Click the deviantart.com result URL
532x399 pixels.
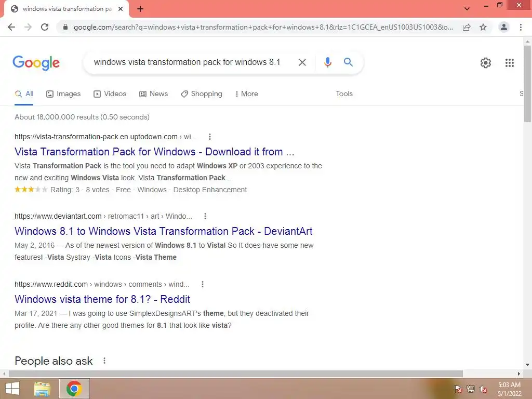pyautogui.click(x=103, y=216)
